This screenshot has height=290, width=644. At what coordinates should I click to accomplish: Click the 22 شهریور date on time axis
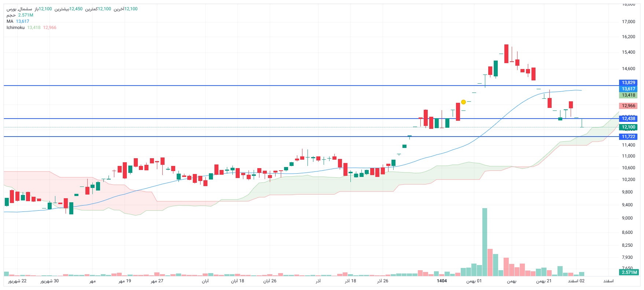click(18, 281)
